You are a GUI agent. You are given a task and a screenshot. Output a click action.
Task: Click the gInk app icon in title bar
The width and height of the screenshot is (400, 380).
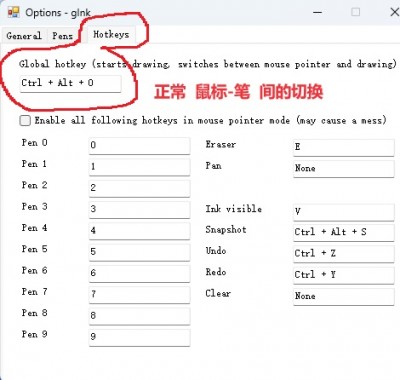pyautogui.click(x=14, y=12)
